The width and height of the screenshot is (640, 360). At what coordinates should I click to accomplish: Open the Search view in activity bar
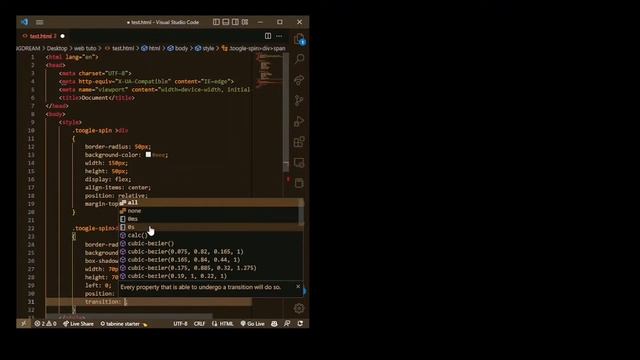tap(299, 59)
